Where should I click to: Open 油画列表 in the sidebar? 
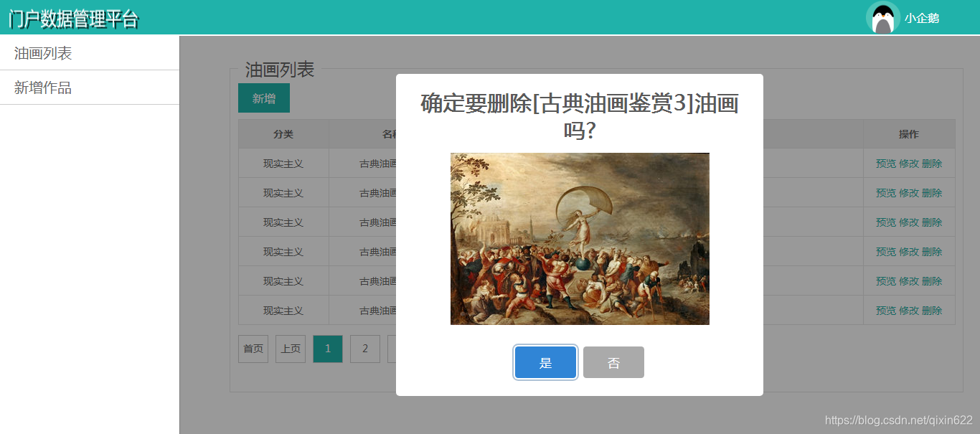pos(90,53)
